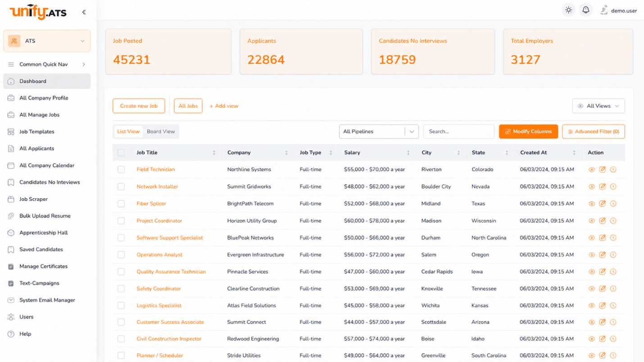Switch to Board View tab
The image size is (644, 362).
click(161, 131)
